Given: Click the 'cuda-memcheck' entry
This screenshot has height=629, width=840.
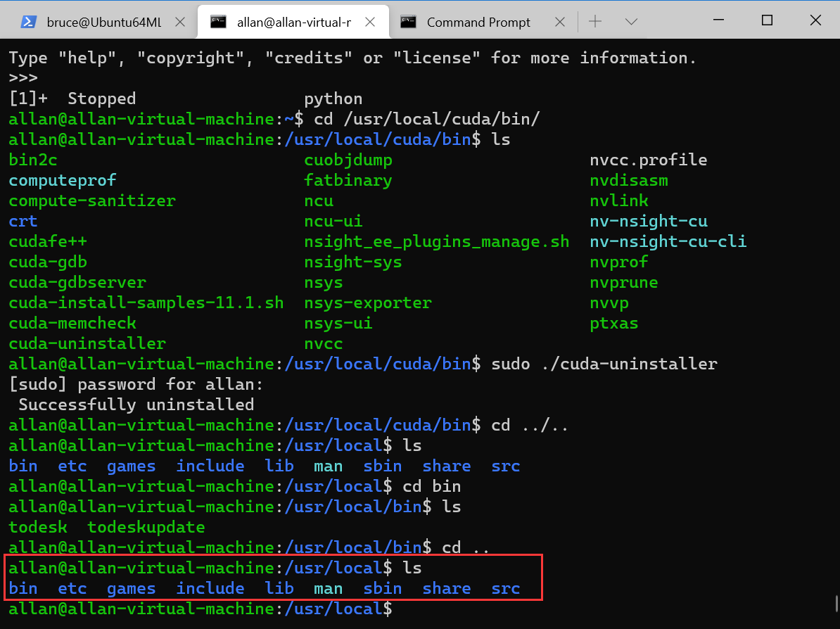Looking at the screenshot, I should (72, 323).
